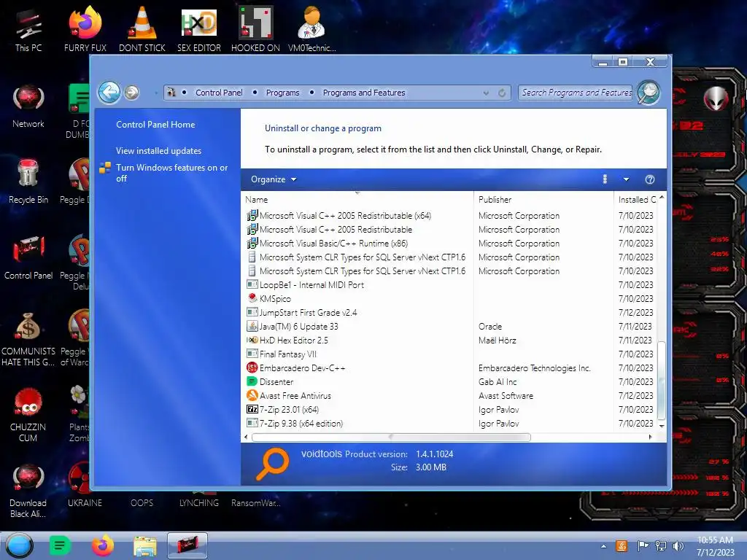747x560 pixels.
Task: Click the Action Center flag tray icon
Action: tap(643, 546)
